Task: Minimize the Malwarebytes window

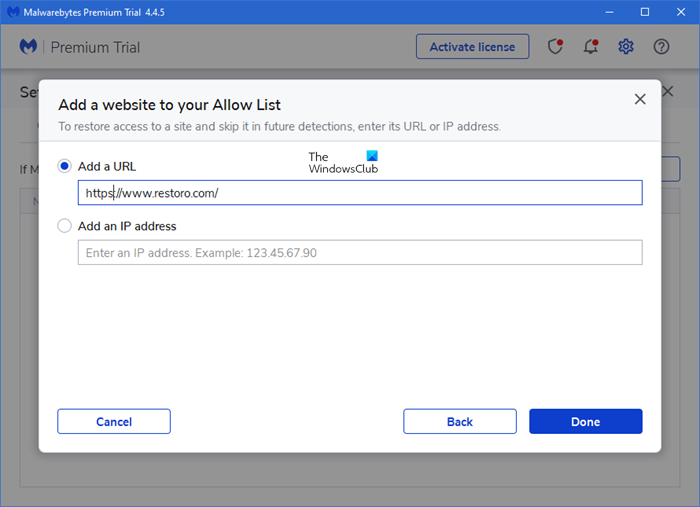Action: click(609, 13)
